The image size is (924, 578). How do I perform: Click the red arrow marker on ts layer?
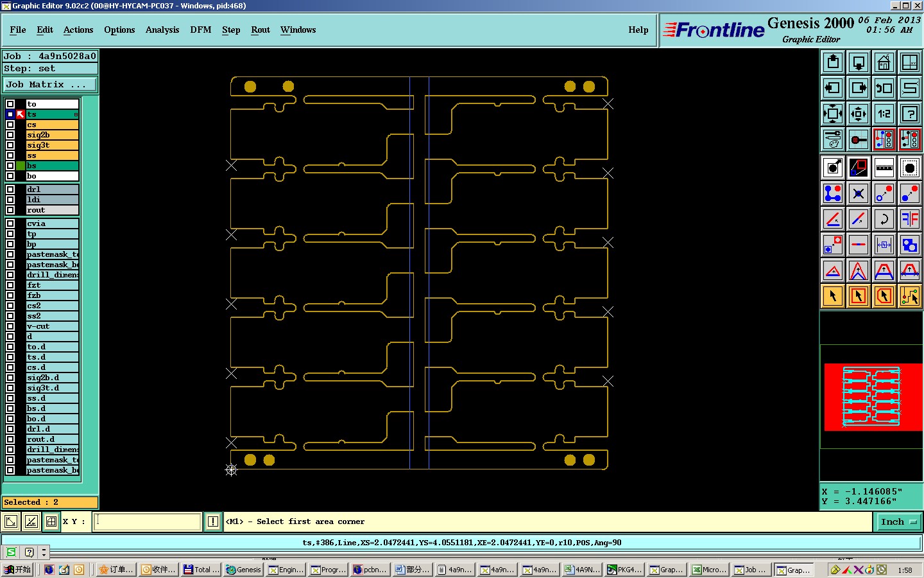pos(21,114)
